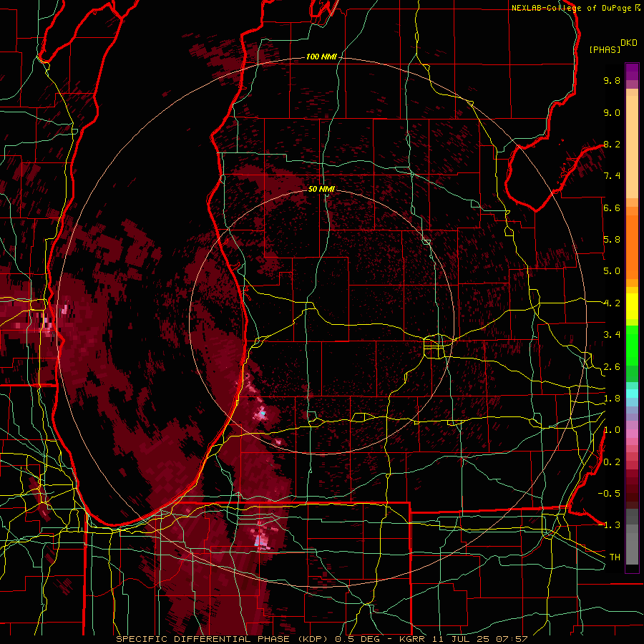
Task: Click the 2.6 legend value
Action: click(612, 367)
